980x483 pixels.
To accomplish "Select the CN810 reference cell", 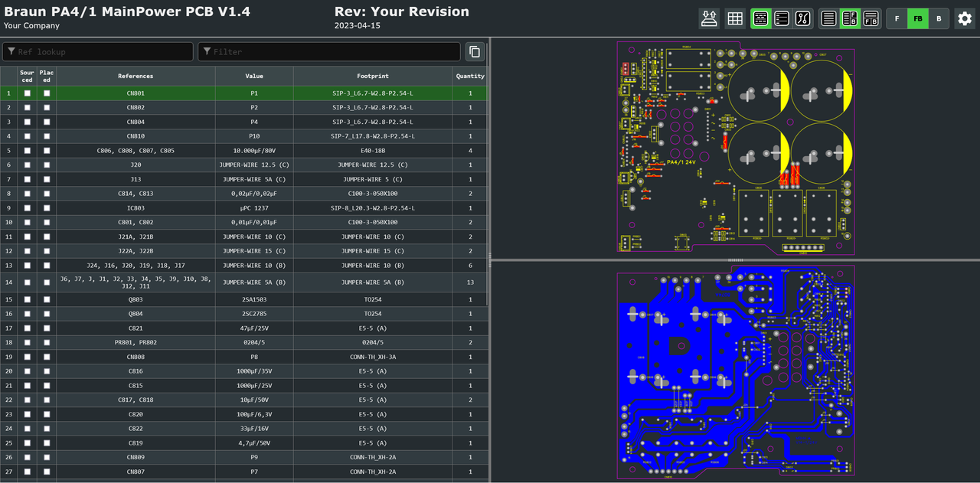I will [x=136, y=136].
